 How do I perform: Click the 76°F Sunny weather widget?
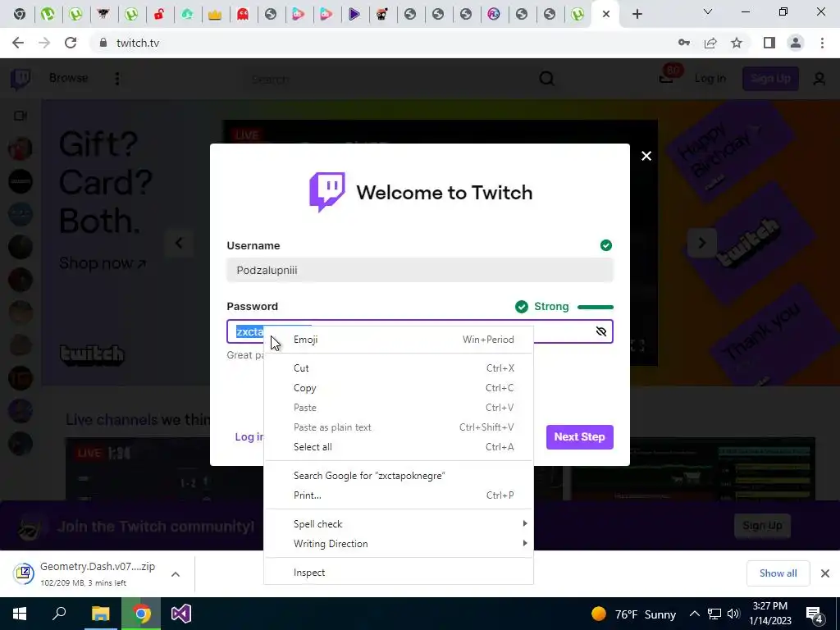tap(633, 614)
